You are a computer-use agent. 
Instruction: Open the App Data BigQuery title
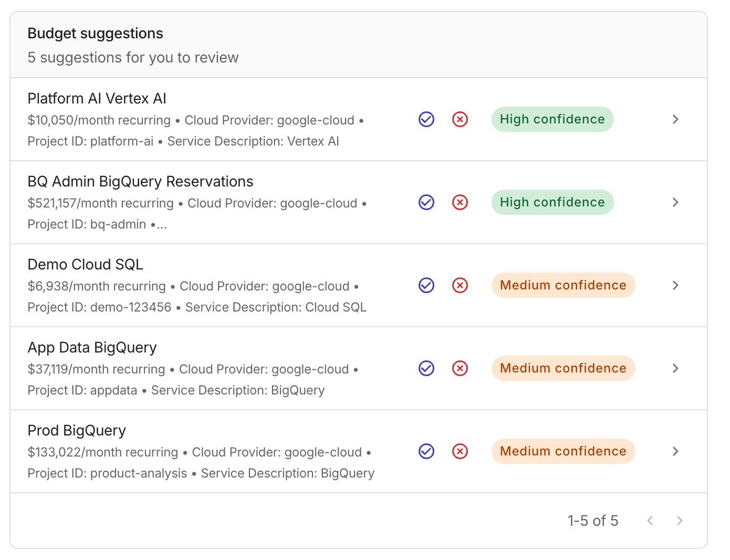pyautogui.click(x=92, y=347)
